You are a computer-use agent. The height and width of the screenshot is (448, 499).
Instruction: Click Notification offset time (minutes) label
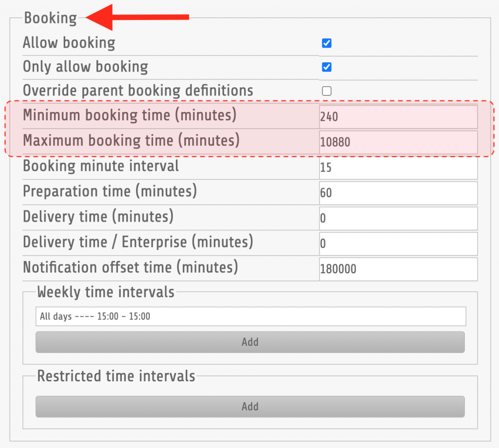(x=131, y=268)
